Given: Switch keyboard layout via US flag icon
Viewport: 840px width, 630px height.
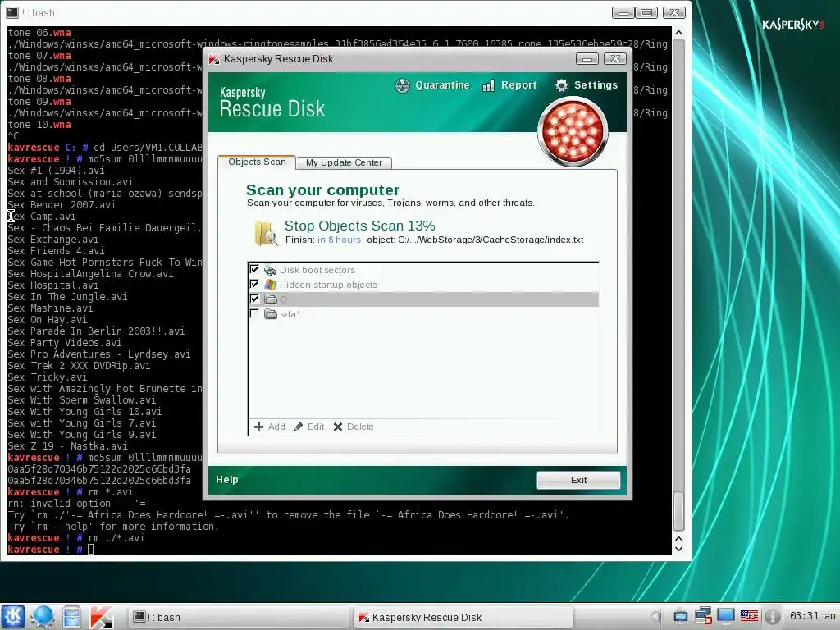Looking at the screenshot, I should click(749, 616).
